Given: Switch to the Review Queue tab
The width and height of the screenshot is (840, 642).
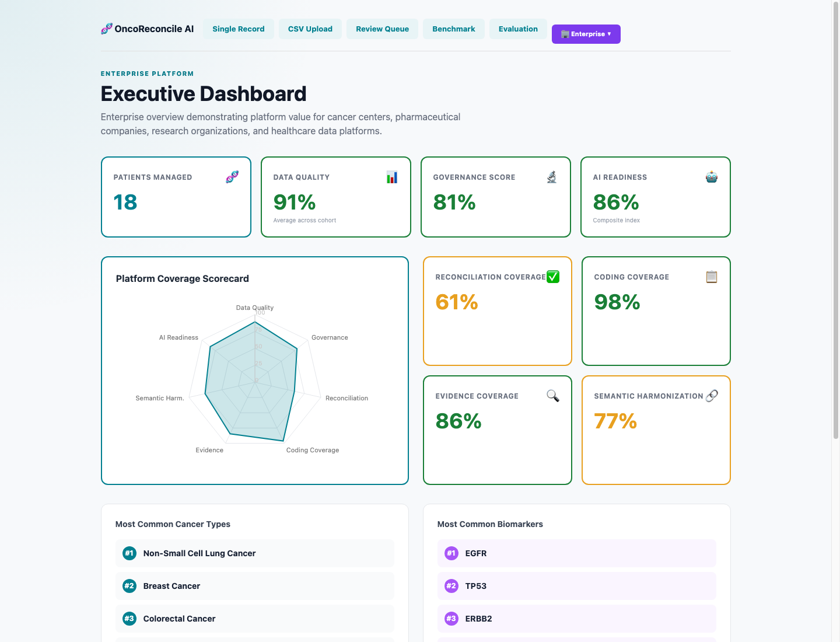Looking at the screenshot, I should coord(382,29).
